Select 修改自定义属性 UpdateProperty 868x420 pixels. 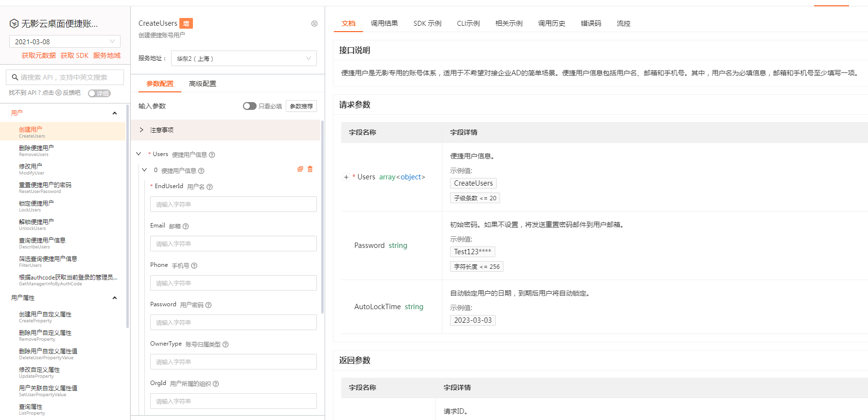coord(63,372)
